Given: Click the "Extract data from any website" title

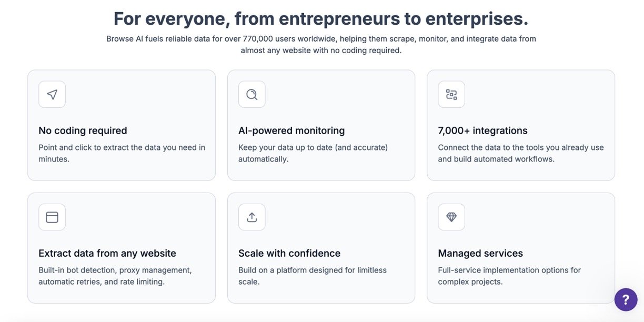Looking at the screenshot, I should pos(107,253).
